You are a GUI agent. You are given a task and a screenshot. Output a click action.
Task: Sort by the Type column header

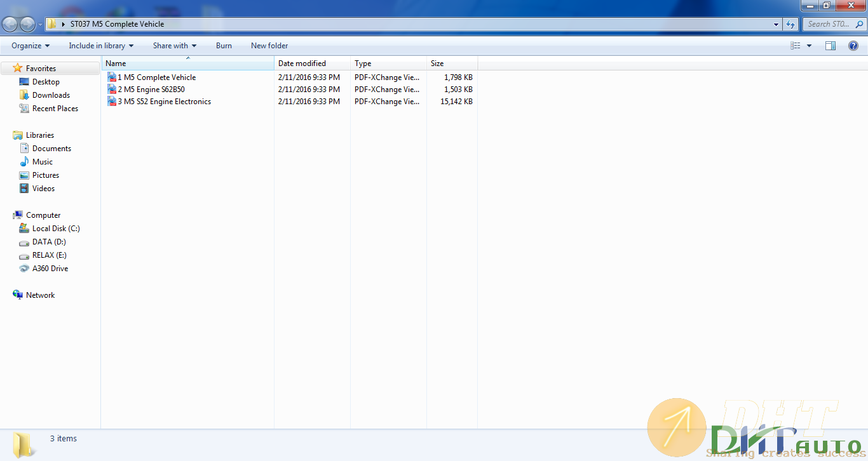388,63
